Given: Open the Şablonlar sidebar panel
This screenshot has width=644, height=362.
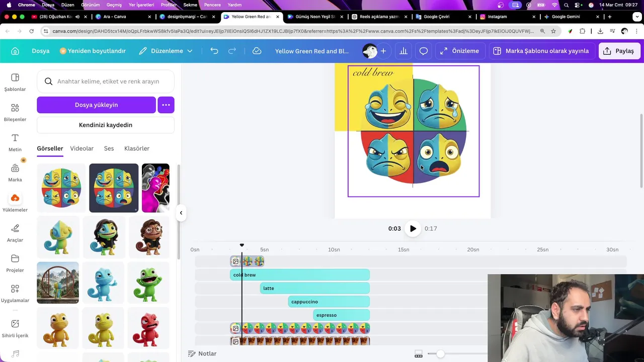Looking at the screenshot, I should pyautogui.click(x=15, y=82).
